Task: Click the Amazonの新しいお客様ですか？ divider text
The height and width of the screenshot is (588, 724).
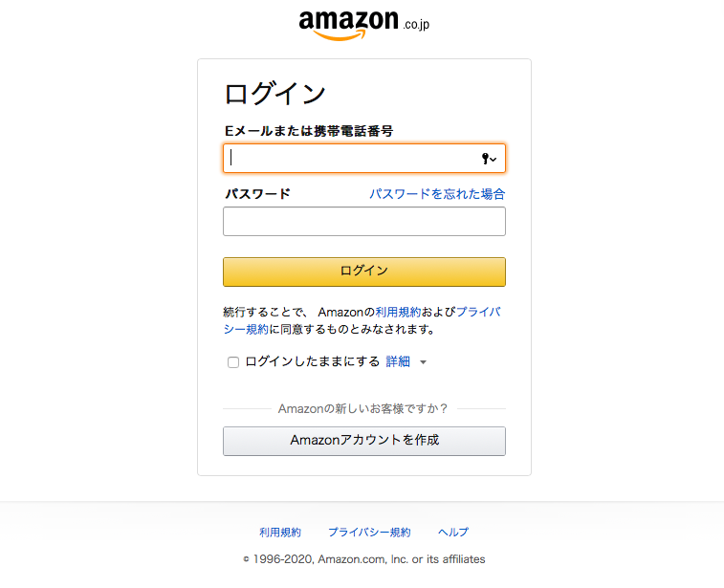Action: click(362, 409)
